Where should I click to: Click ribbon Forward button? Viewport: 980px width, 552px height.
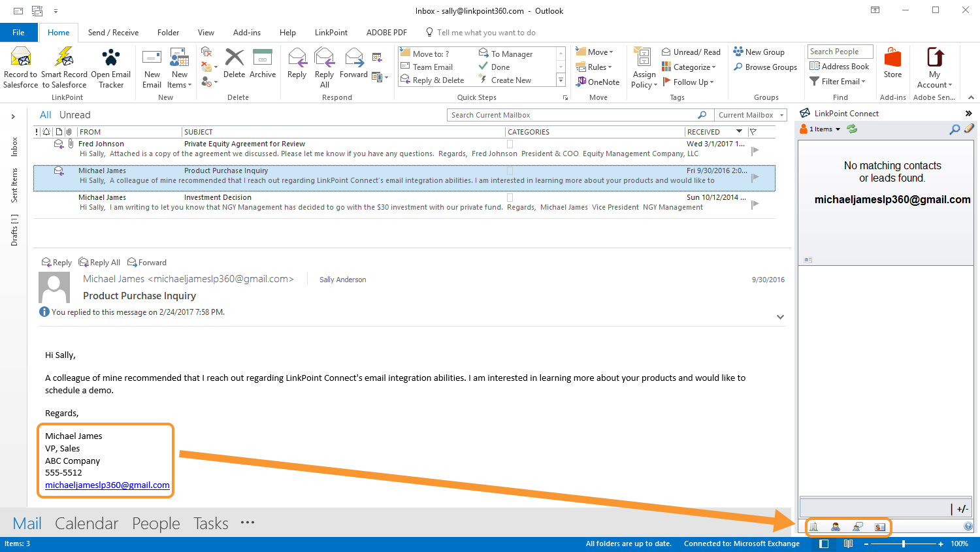[353, 63]
